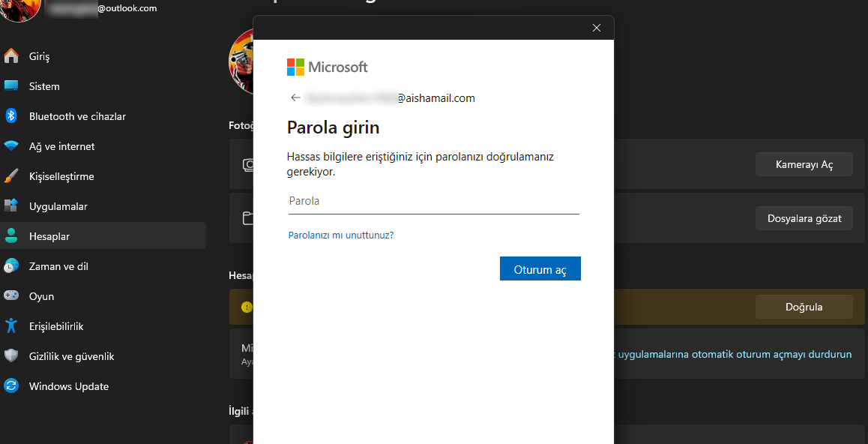Open Giriş home icon in Settings sidebar
868x444 pixels.
[x=11, y=56]
